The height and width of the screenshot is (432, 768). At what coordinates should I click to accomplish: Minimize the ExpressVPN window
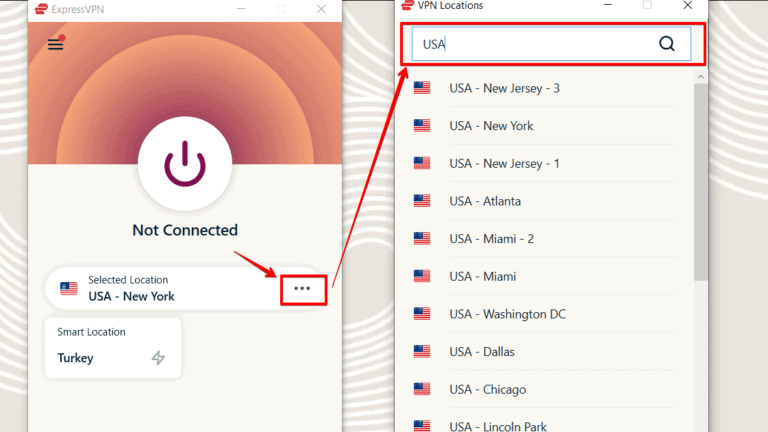pyautogui.click(x=241, y=9)
